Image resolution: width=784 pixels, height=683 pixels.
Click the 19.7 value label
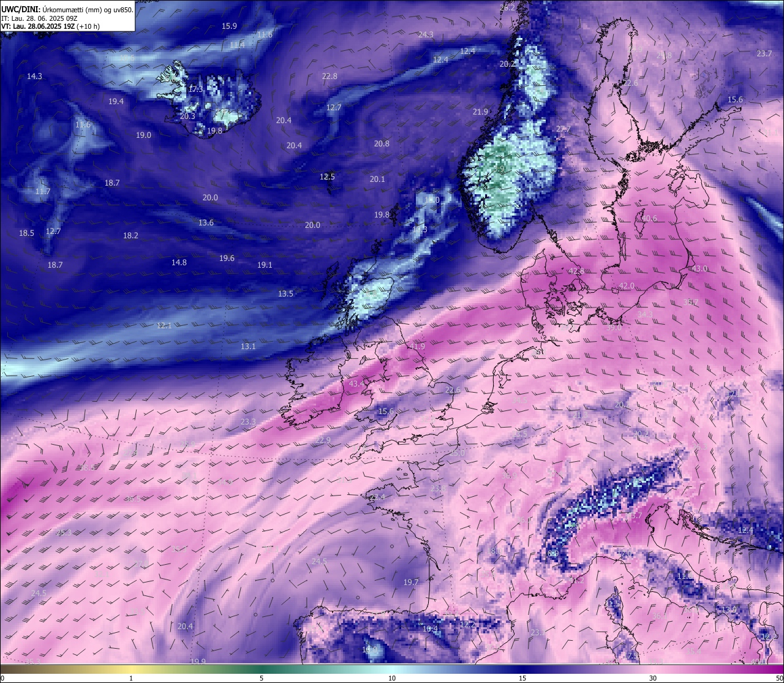point(411,583)
